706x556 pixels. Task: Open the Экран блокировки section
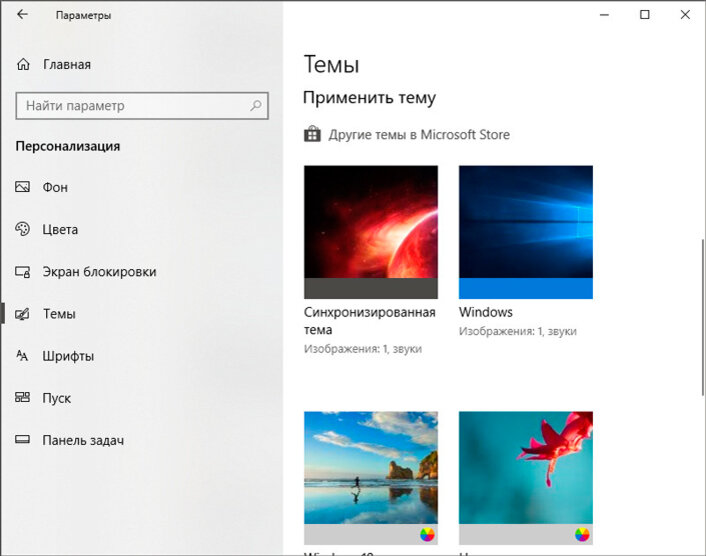(x=99, y=272)
